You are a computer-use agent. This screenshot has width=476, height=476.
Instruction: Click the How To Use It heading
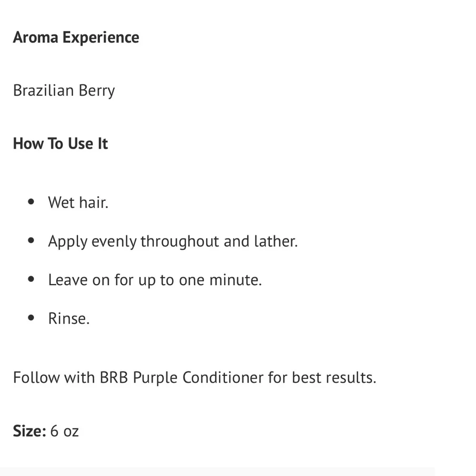tap(60, 143)
